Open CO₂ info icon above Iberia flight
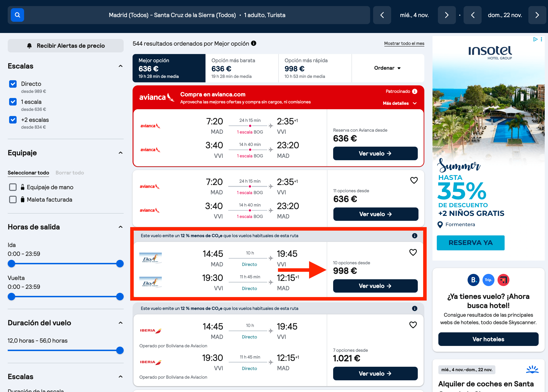The image size is (548, 392). point(415,308)
